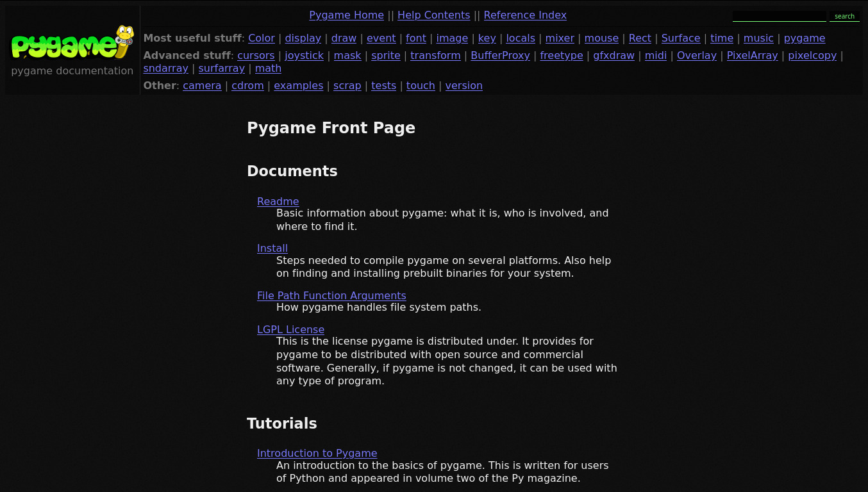Screen dimensions: 868x492
Task: Open the Rect reference page
Action: (640, 38)
